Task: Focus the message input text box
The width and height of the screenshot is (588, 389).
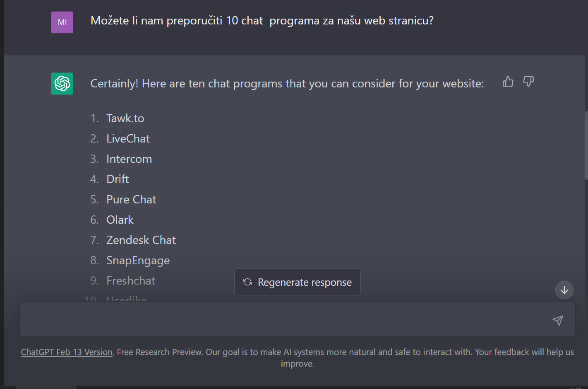Action: pos(286,319)
